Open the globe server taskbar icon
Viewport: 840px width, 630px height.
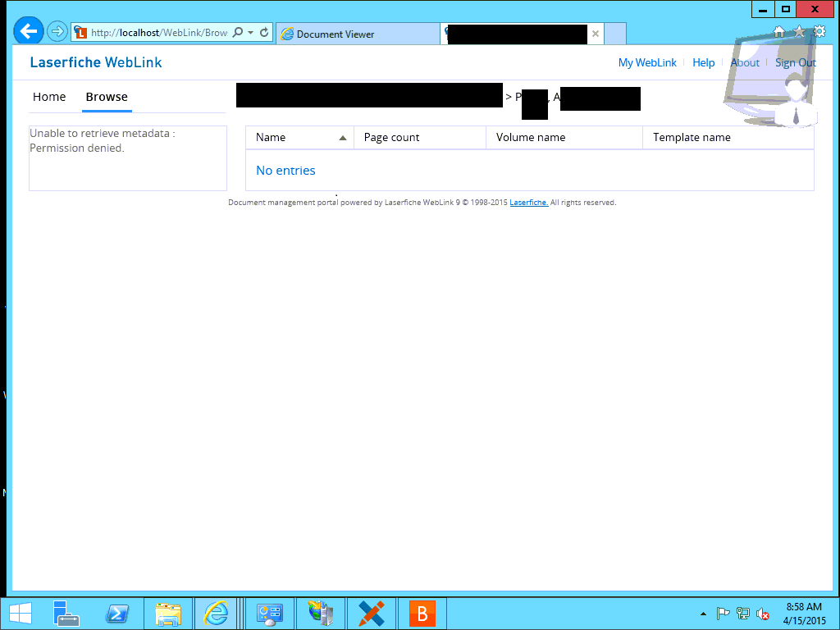[x=321, y=614]
